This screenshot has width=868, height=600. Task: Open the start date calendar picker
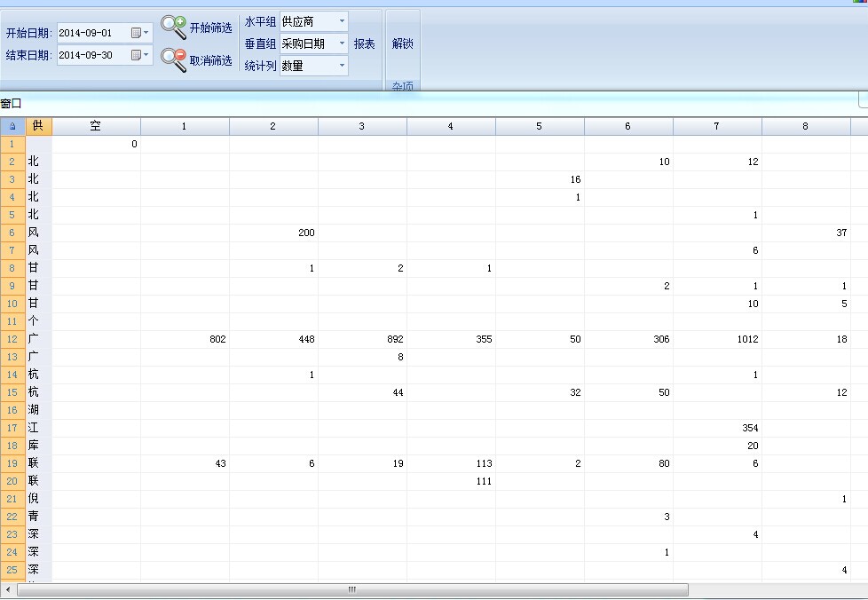click(x=140, y=33)
